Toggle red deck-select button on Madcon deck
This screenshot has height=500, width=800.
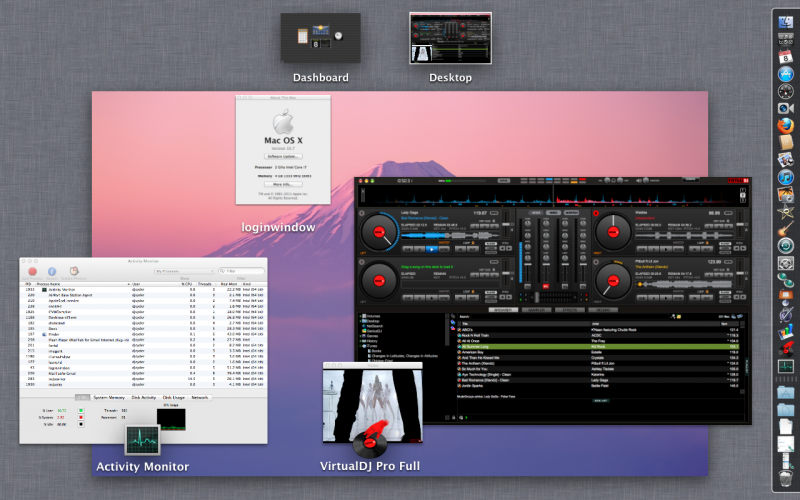(x=595, y=213)
